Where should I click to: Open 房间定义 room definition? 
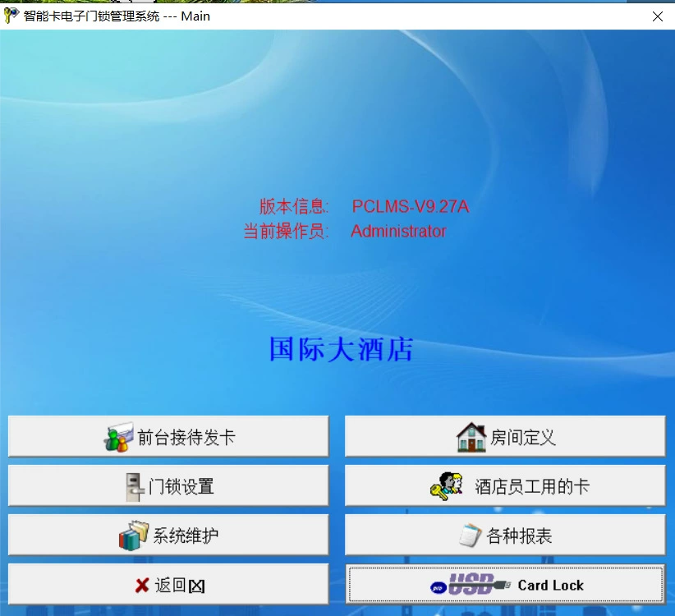(505, 436)
